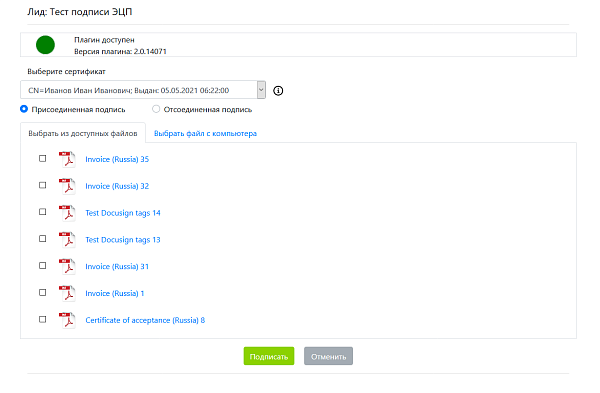Select the Invoice (Russia) 1 checkbox
The height and width of the screenshot is (393, 600).
pyautogui.click(x=42, y=292)
